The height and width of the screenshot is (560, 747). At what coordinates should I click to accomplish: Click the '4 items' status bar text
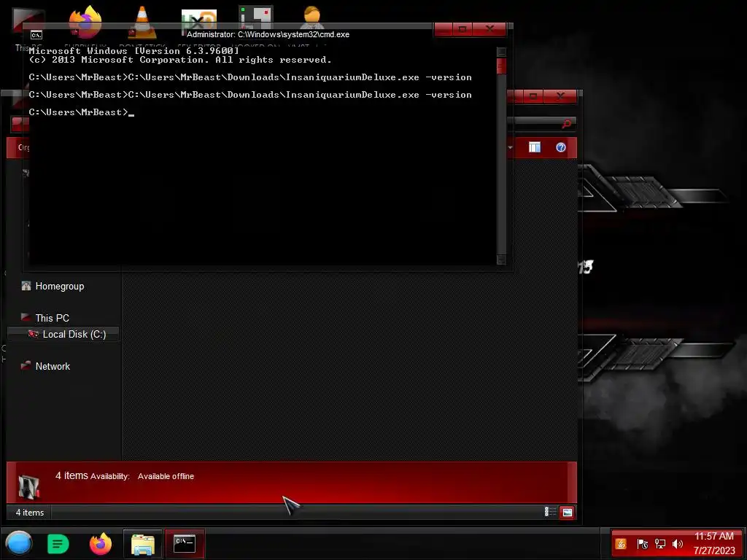click(29, 513)
